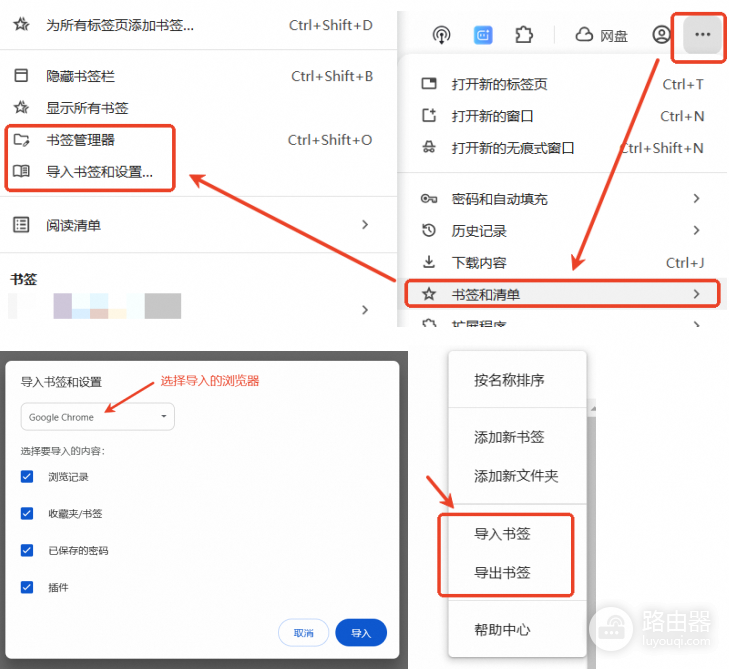Image resolution: width=729 pixels, height=669 pixels.
Task: Select 打开新的无痕式窗口 menu item
Action: click(562, 148)
